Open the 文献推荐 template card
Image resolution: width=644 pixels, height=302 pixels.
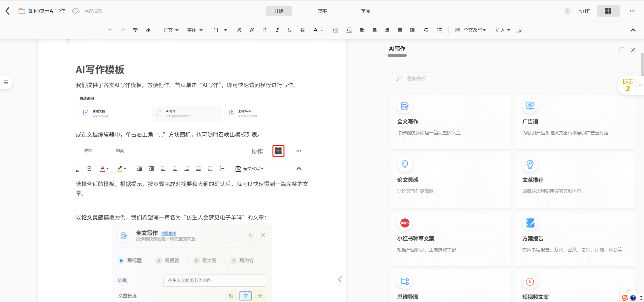tap(575, 180)
